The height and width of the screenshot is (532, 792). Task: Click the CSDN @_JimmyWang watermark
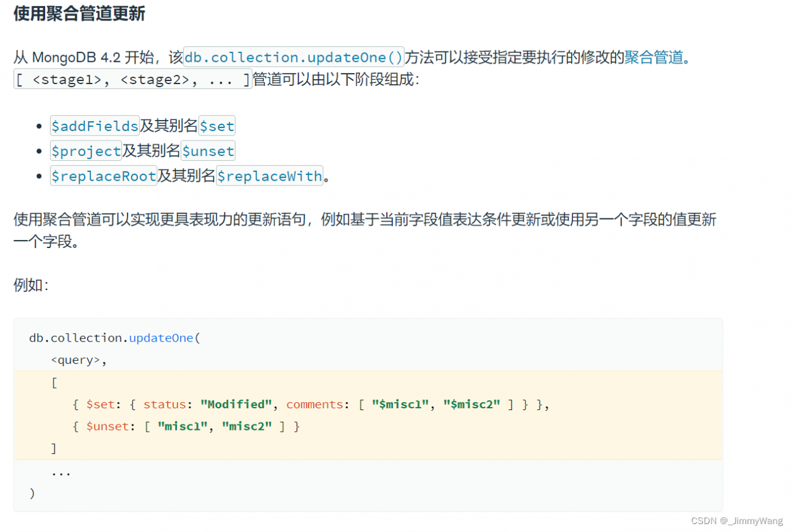(736, 520)
